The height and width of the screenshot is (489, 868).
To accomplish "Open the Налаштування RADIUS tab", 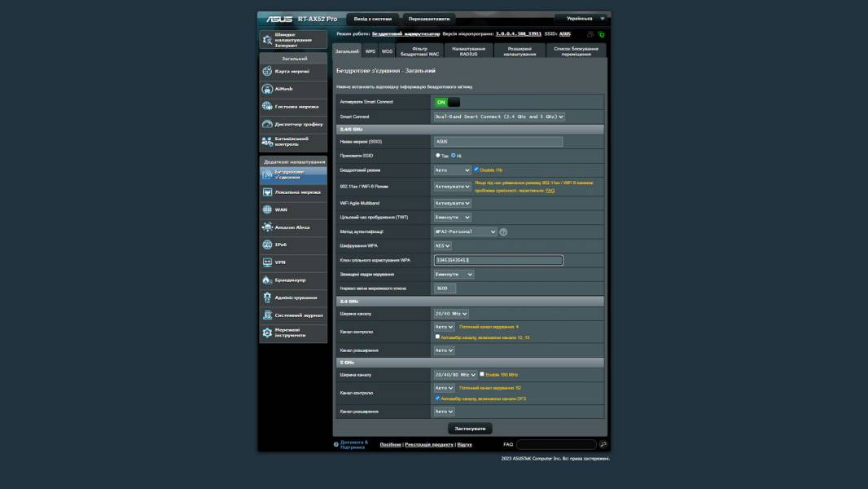I will tap(469, 51).
